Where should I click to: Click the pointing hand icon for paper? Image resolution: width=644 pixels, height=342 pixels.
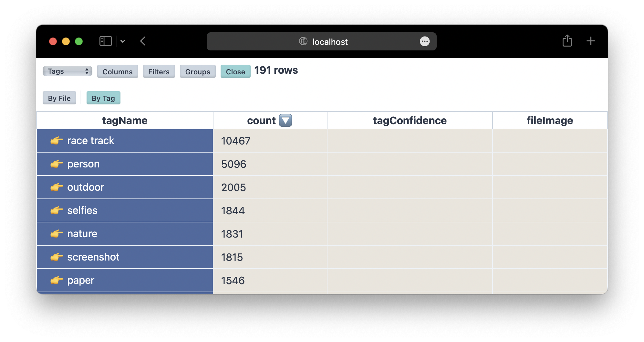(57, 280)
